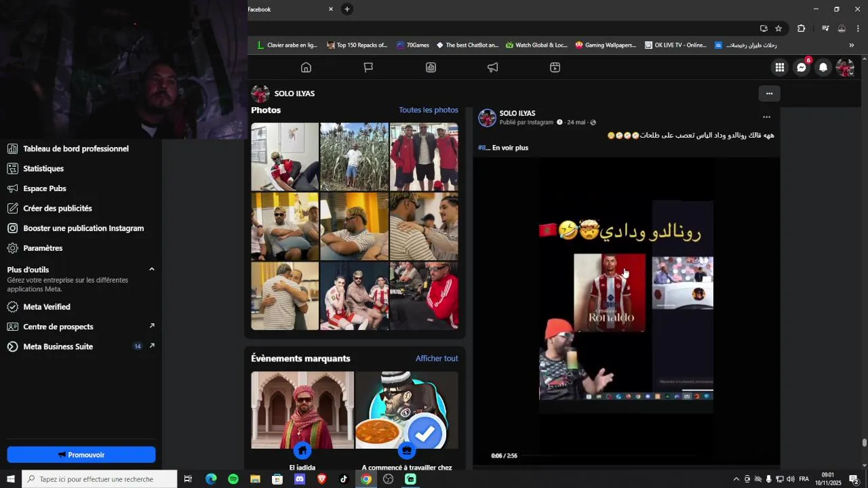Collapse the Plus d'outils section
This screenshot has height=488, width=868.
click(x=152, y=269)
